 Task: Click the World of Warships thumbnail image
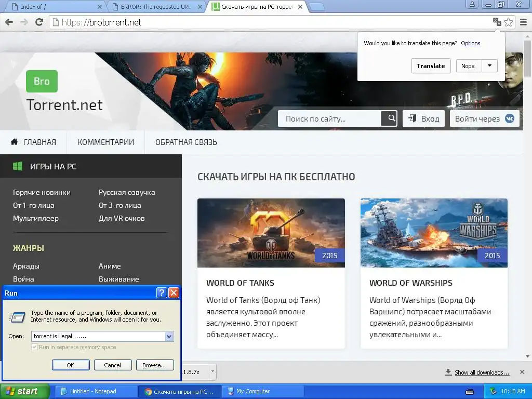tap(434, 233)
